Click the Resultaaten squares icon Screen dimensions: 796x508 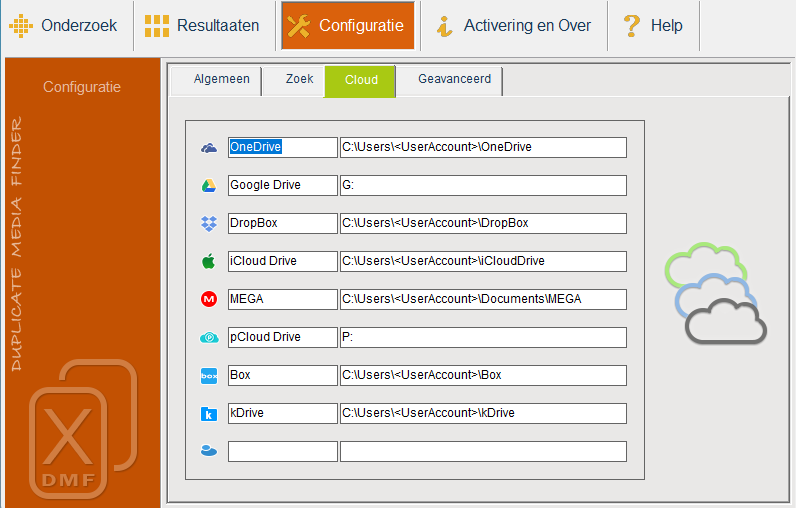(x=157, y=25)
